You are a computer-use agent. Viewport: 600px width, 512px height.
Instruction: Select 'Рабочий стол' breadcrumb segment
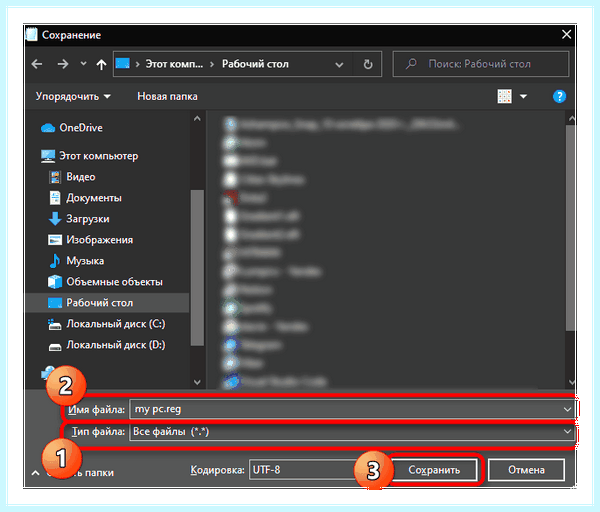pos(255,64)
